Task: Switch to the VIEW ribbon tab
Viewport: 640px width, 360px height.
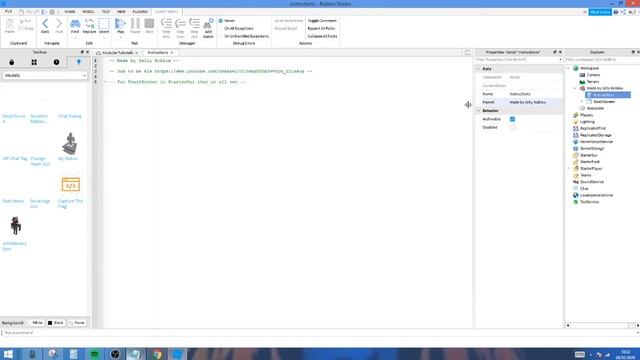Action: tap(121, 12)
